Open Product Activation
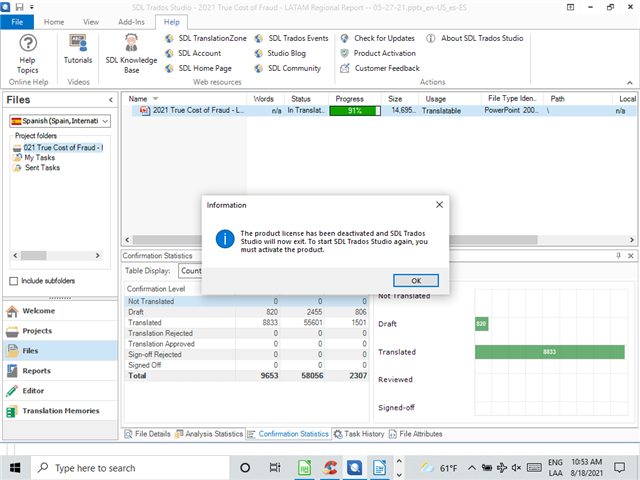Image resolution: width=640 pixels, height=480 pixels. pyautogui.click(x=378, y=53)
